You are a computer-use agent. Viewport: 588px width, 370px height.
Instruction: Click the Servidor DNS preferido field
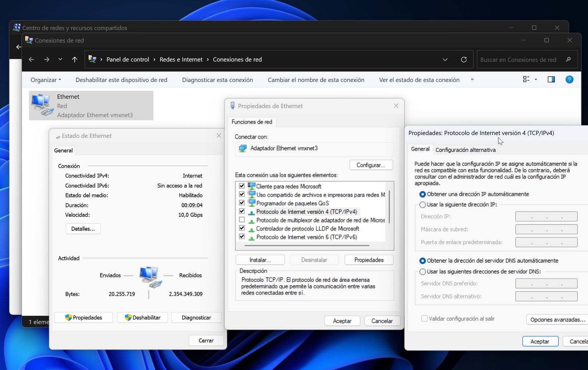[x=546, y=283]
